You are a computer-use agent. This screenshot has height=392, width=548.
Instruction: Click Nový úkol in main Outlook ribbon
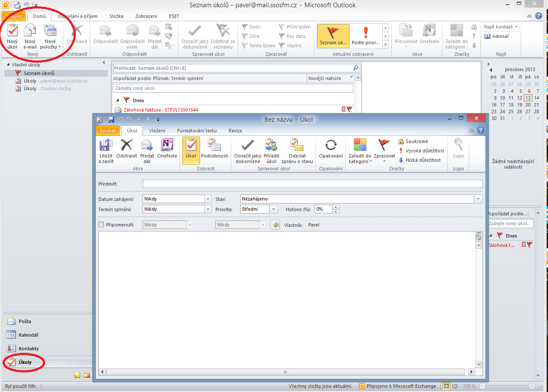[12, 37]
